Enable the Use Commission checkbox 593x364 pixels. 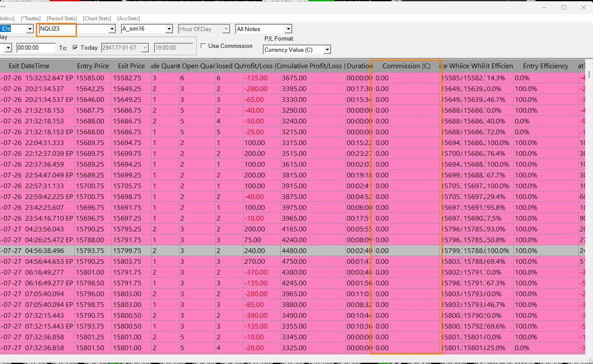coord(204,46)
